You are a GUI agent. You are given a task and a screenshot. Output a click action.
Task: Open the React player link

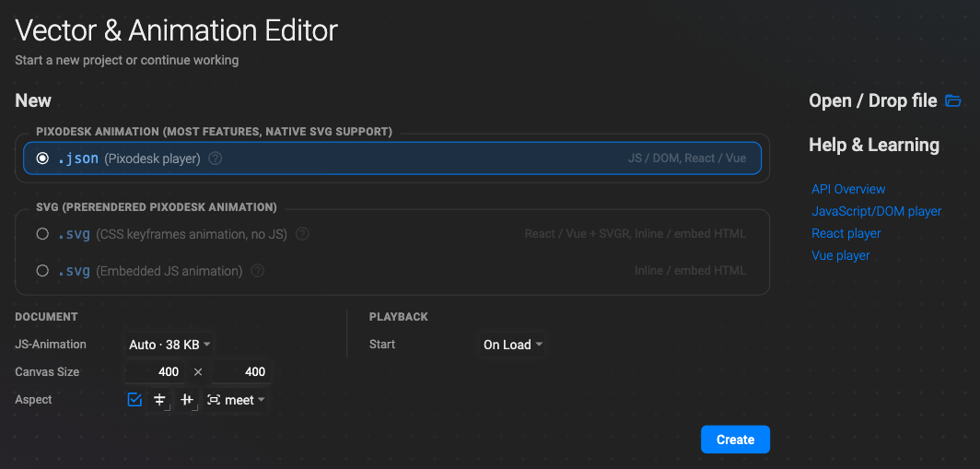tap(846, 233)
